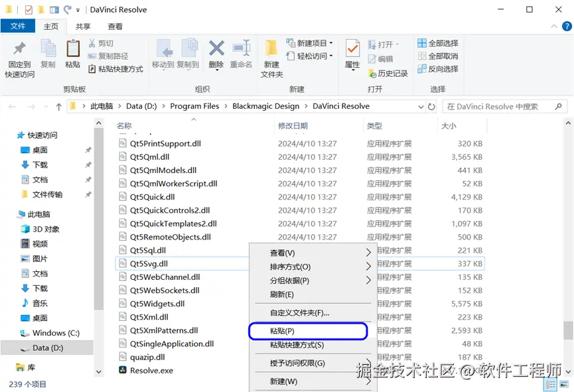Open the Quick Access Toolbar customize dropdown
This screenshot has height=392, width=574.
(78, 10)
